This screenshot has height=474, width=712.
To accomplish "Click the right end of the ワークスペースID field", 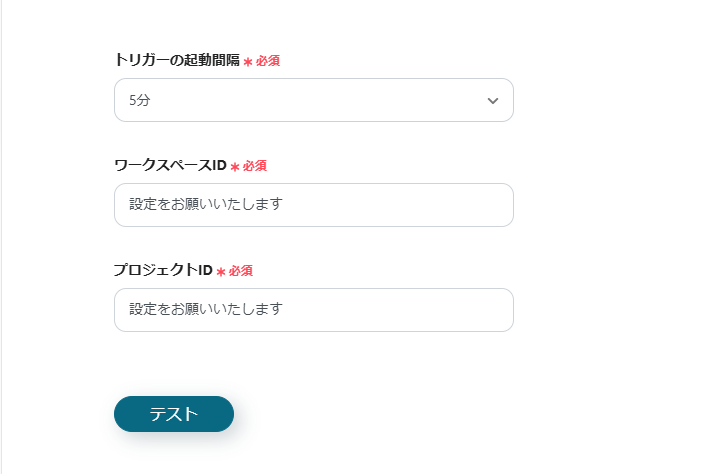I will [495, 205].
